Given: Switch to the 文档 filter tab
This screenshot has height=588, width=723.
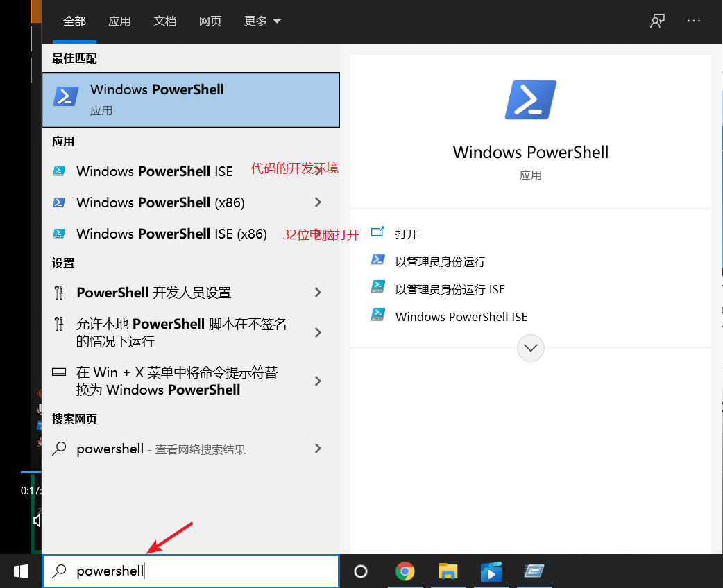Looking at the screenshot, I should pos(165,21).
